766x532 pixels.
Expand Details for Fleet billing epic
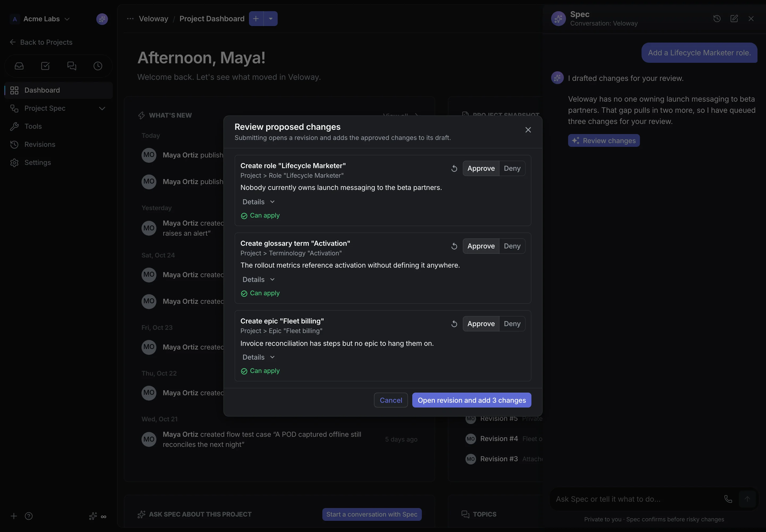point(258,357)
